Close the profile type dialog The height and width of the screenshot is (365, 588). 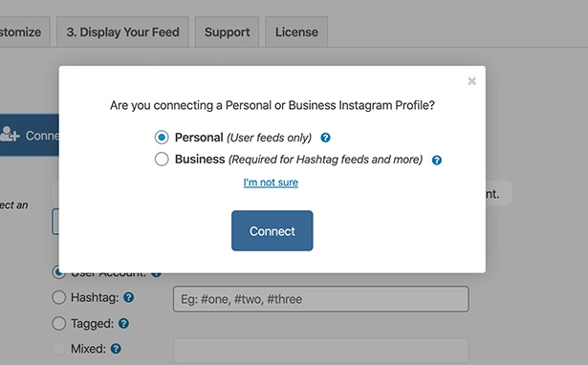coord(471,81)
